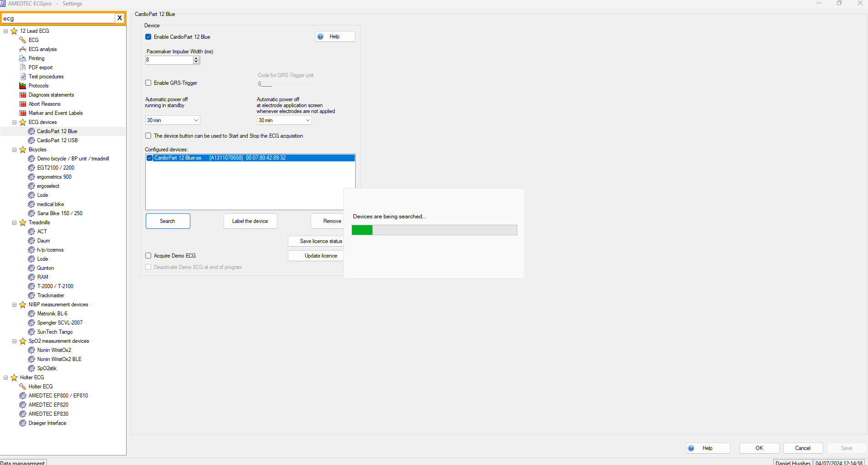Click OK at the bottom
This screenshot has width=868, height=465.
(x=759, y=448)
